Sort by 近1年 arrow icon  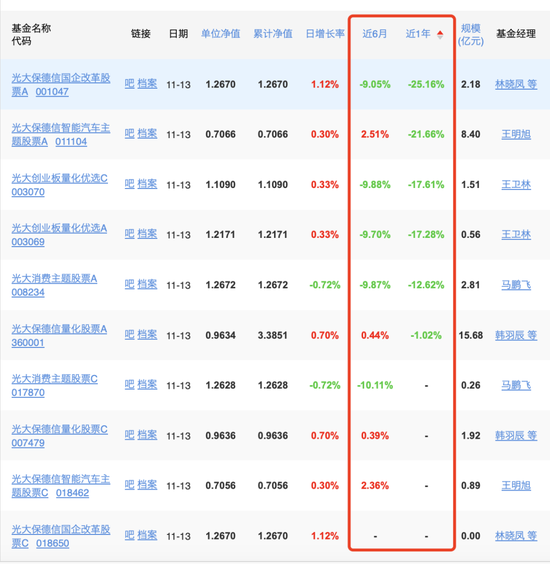coord(440,35)
